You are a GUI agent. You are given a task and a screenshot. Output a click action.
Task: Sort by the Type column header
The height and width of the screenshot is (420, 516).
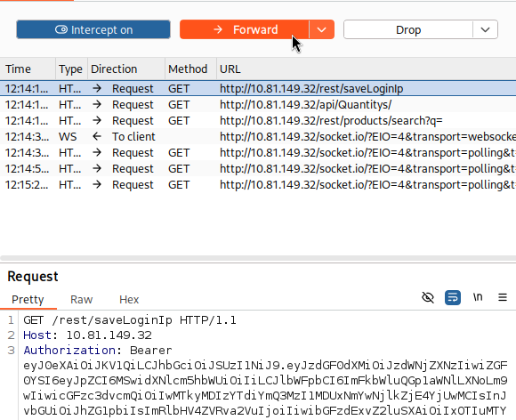pyautogui.click(x=71, y=69)
